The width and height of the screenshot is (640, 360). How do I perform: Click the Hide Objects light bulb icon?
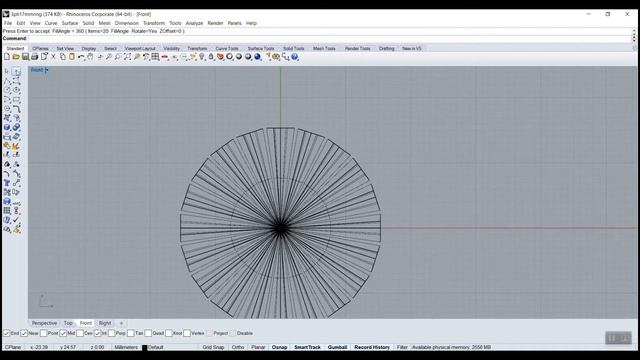click(202, 57)
